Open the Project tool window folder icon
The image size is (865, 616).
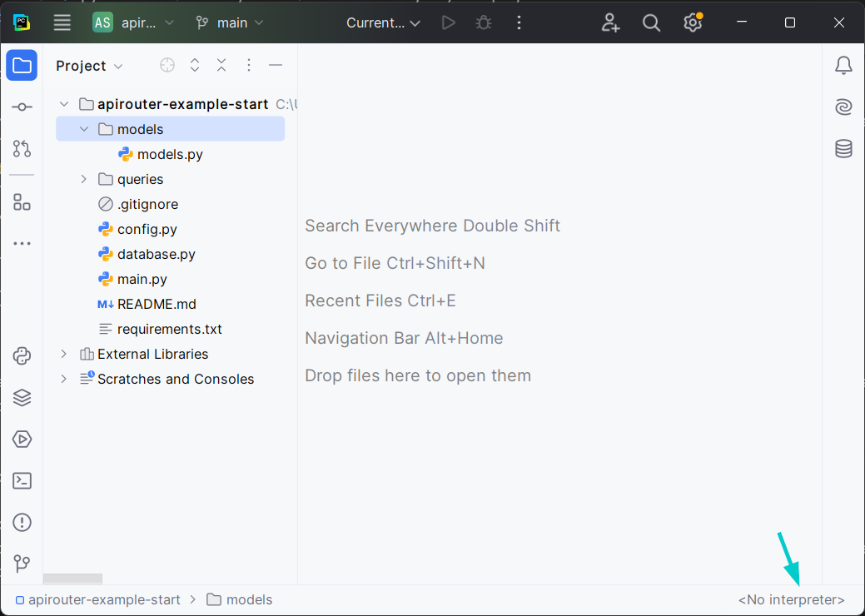[22, 66]
